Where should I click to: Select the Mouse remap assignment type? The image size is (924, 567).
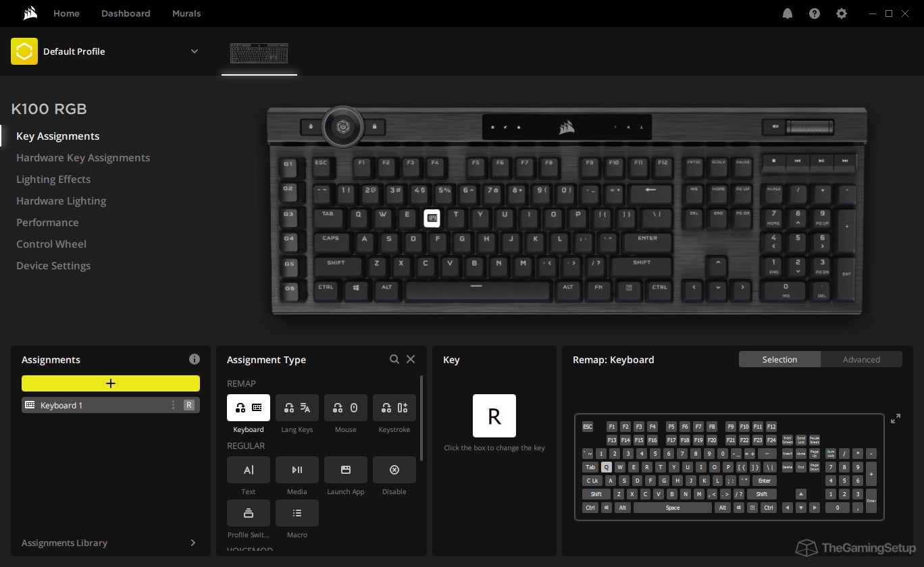pyautogui.click(x=345, y=408)
